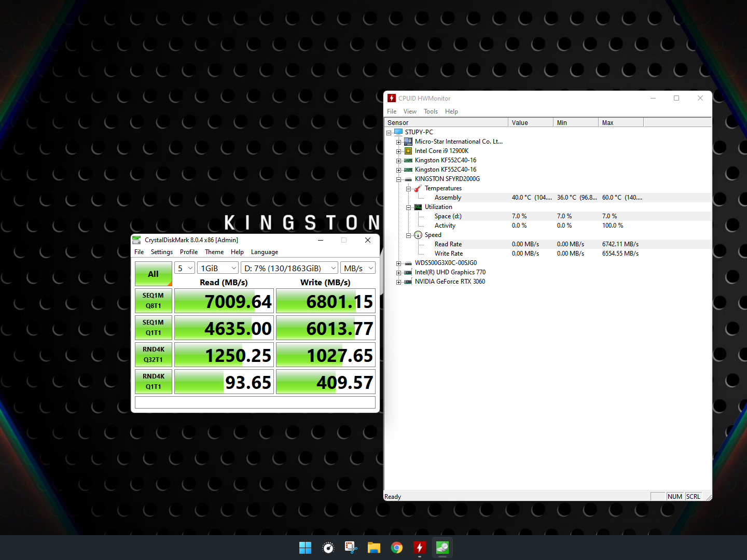Click the Max column header

[621, 123]
